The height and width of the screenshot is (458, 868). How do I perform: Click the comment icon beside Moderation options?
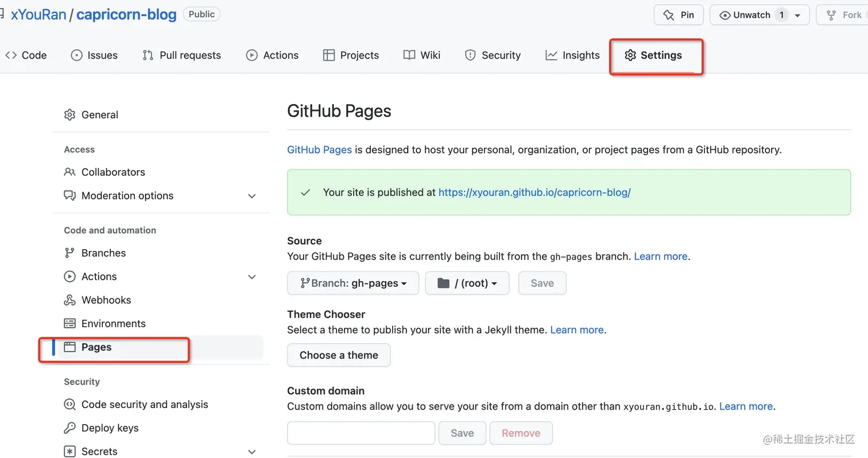pyautogui.click(x=69, y=195)
